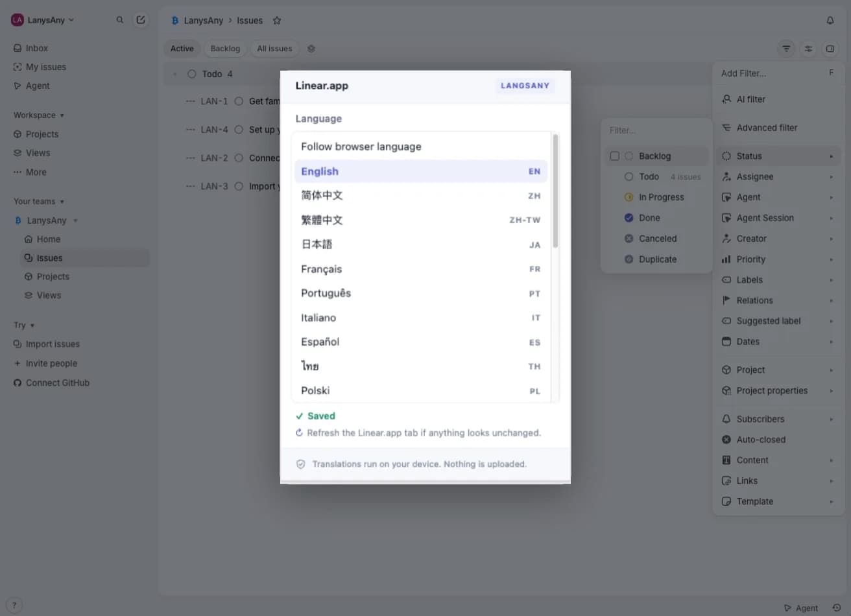
Task: Select Español language
Action: [421, 342]
